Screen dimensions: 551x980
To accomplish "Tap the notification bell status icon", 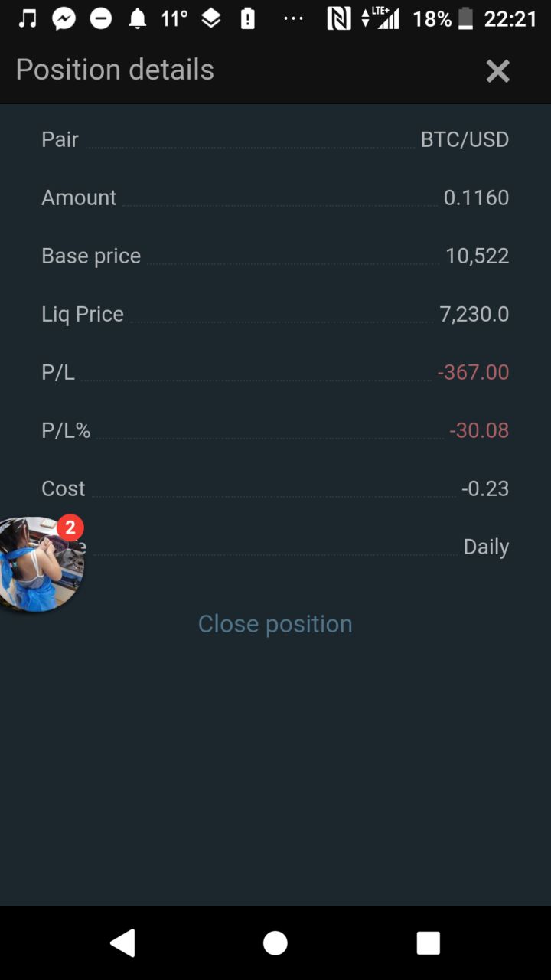I will tap(138, 19).
